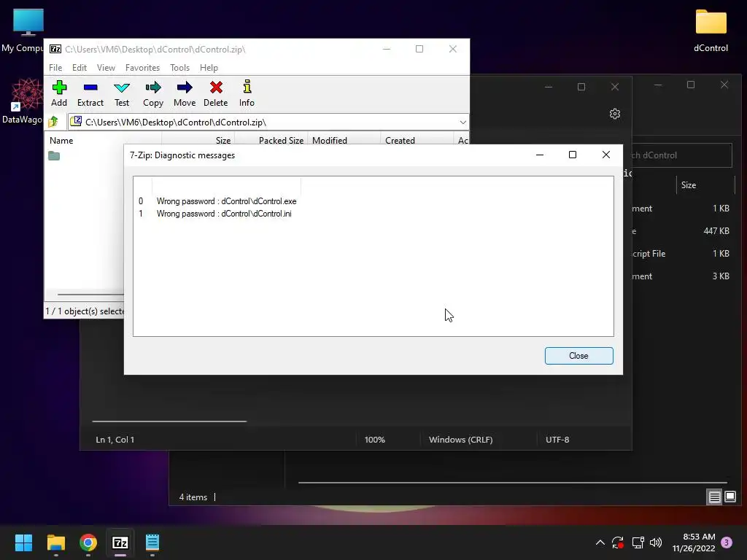Screen dimensions: 747x560
Task: Run the Test archive tool
Action: (x=122, y=93)
